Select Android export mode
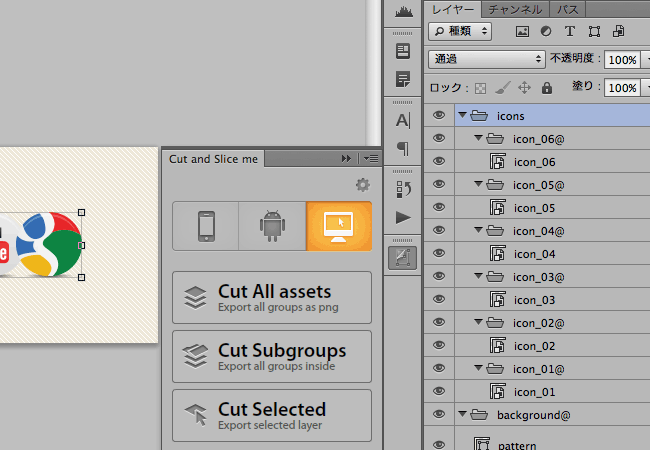The width and height of the screenshot is (650, 450). [272, 226]
